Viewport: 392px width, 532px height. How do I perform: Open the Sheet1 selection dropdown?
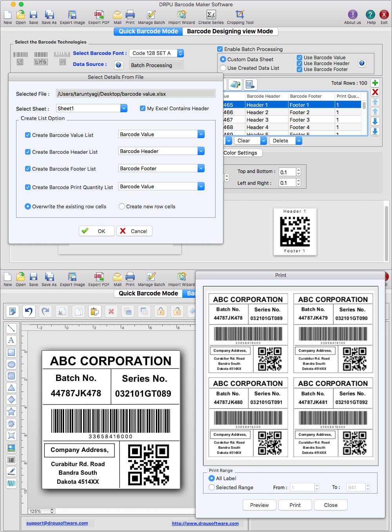(123, 108)
